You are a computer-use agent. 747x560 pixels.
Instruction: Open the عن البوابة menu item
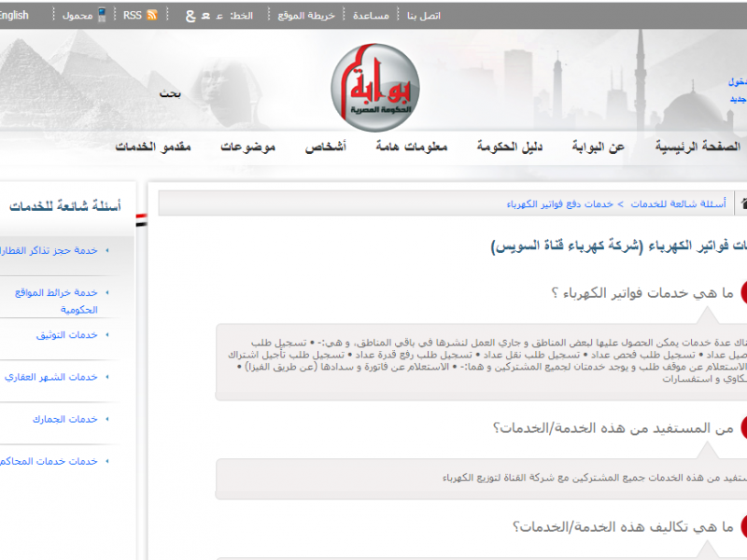point(598,147)
